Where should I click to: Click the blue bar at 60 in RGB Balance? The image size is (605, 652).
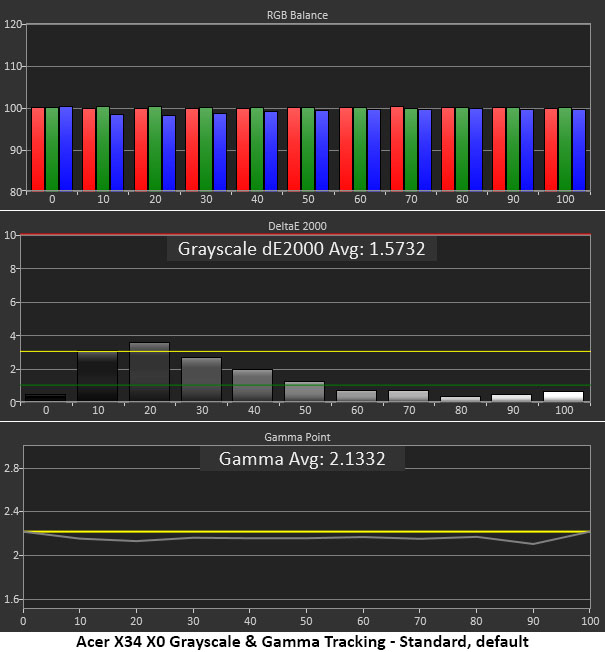(x=374, y=150)
